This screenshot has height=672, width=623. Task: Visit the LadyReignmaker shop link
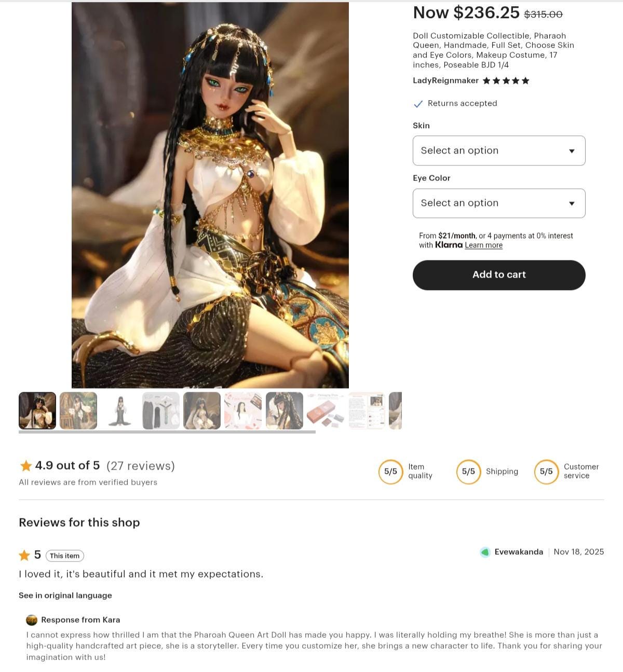(445, 80)
